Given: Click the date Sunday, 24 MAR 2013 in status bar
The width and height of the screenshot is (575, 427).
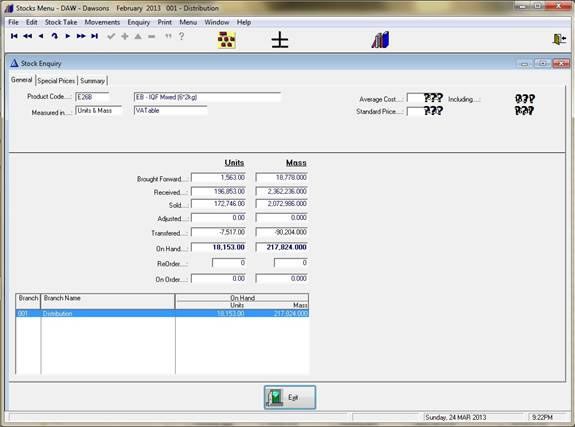Looking at the screenshot, I should [x=456, y=417].
